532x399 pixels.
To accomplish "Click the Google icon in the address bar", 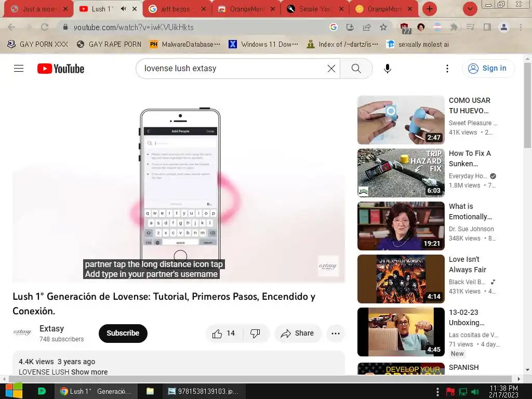I will tap(333, 27).
